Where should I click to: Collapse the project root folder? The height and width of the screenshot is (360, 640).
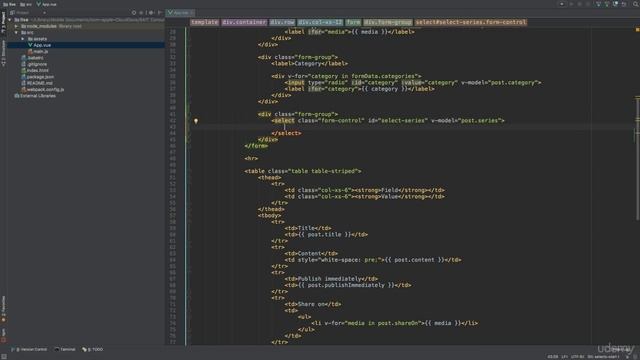pyautogui.click(x=10, y=20)
